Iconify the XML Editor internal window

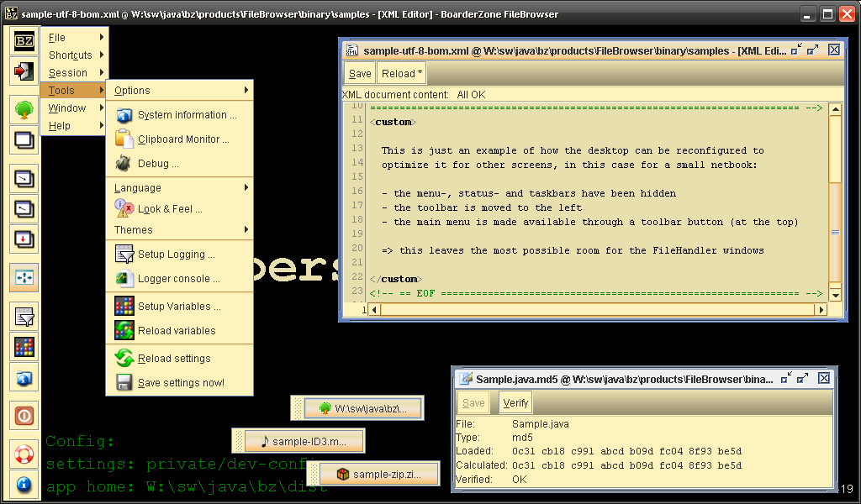tap(796, 50)
